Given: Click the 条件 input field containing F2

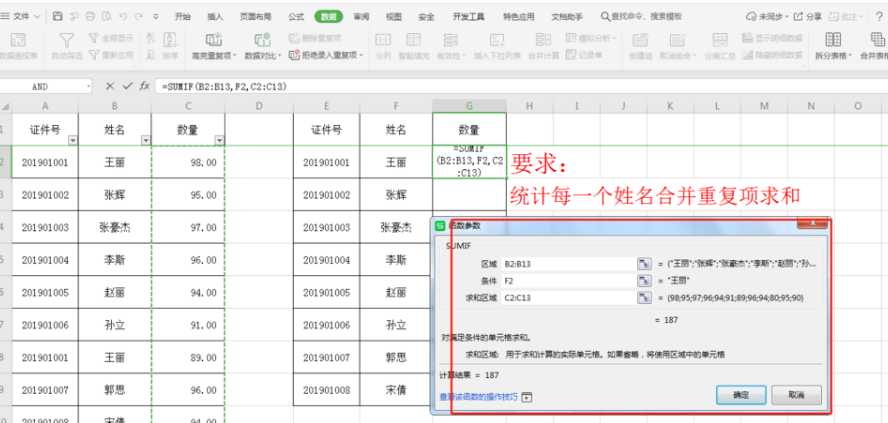Looking at the screenshot, I should (x=569, y=280).
